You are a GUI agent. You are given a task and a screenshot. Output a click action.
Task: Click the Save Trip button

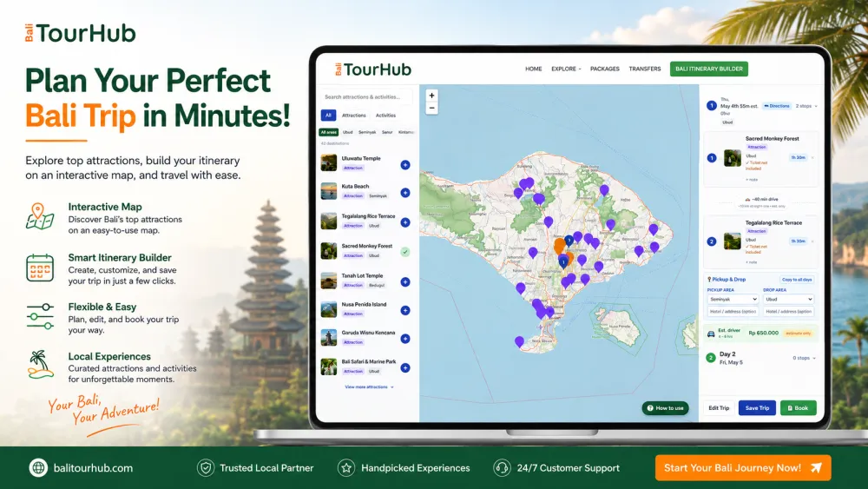[757, 408]
